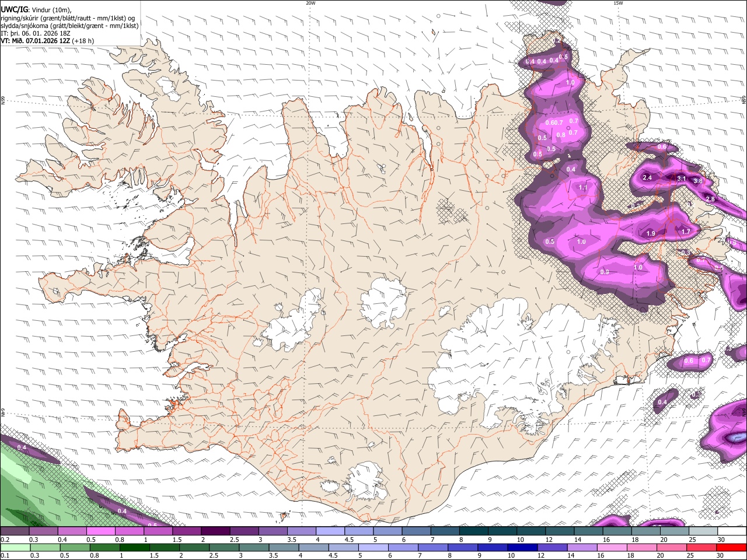Viewport: 747px width, 560px height.
Task: Click the "2.8" precipitation value on the map
Action: (x=710, y=199)
